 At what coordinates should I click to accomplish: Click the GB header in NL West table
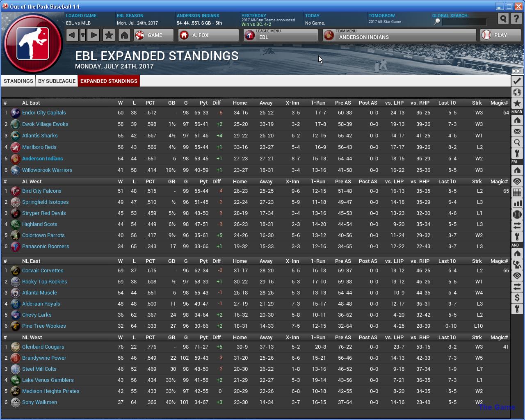point(171,338)
